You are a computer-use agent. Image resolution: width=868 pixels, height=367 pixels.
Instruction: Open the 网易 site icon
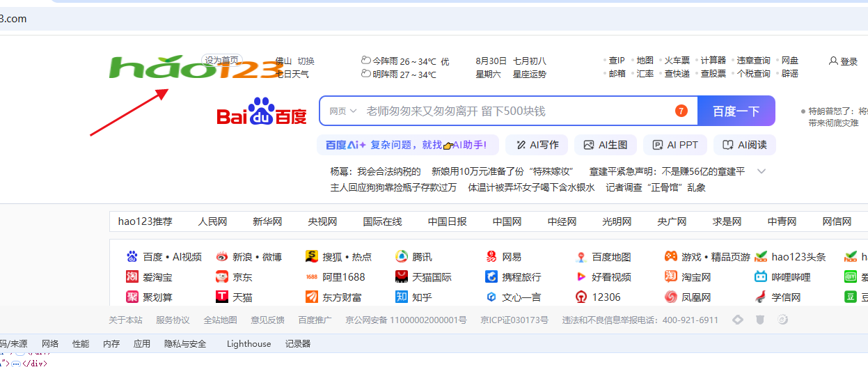pyautogui.click(x=491, y=257)
